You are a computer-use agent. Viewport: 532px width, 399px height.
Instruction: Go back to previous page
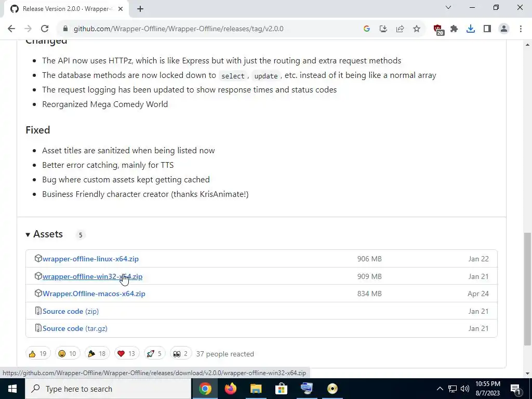coord(11,29)
